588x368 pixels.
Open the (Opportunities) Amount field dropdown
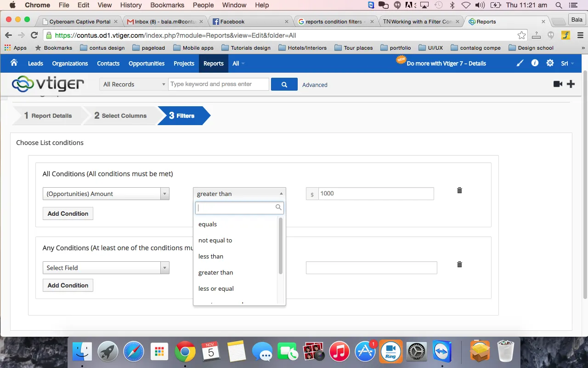point(106,194)
